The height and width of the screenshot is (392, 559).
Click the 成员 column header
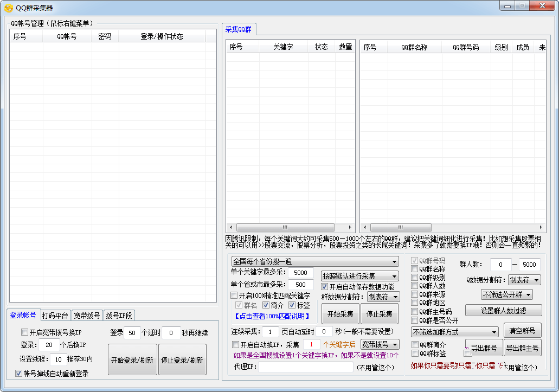point(523,47)
